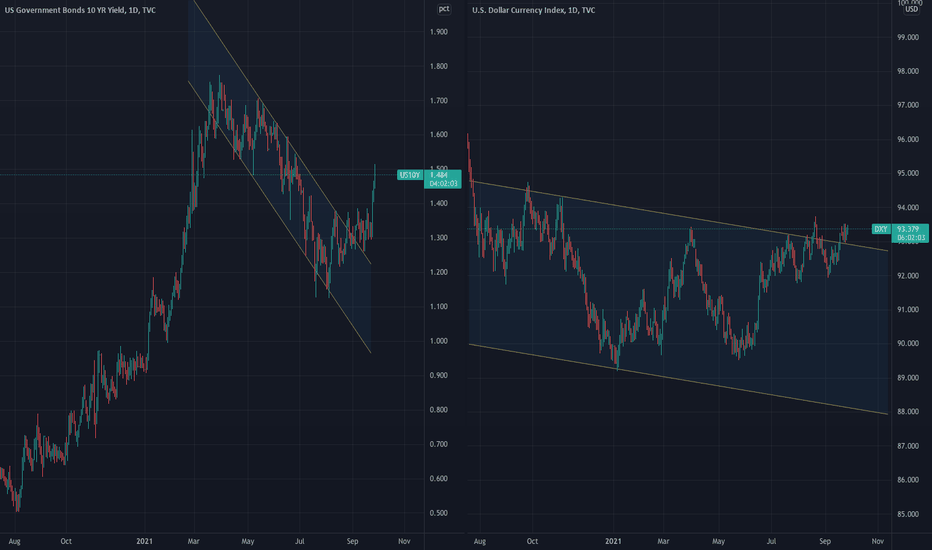This screenshot has width=932, height=550.
Task: Click 96.000 on the DXY price axis
Action: coord(908,140)
